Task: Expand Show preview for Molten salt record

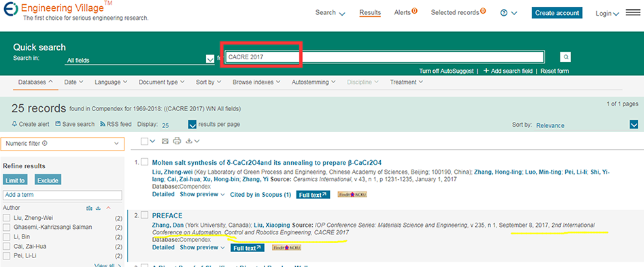Action: [x=203, y=194]
